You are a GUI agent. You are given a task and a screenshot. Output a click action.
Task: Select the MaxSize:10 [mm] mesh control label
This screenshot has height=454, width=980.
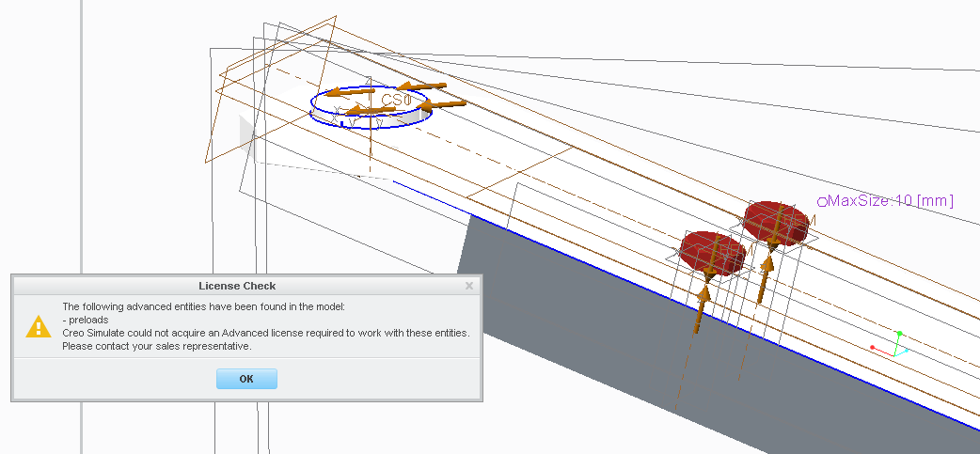pos(886,201)
